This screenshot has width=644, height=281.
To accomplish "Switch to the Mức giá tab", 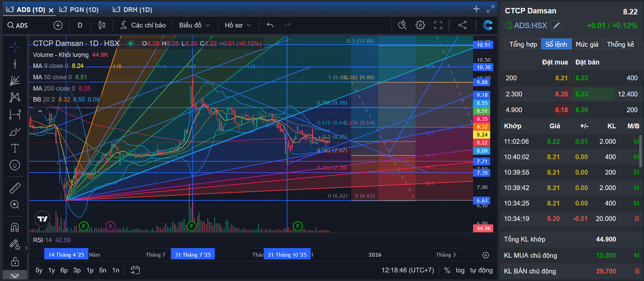I will click(x=587, y=44).
